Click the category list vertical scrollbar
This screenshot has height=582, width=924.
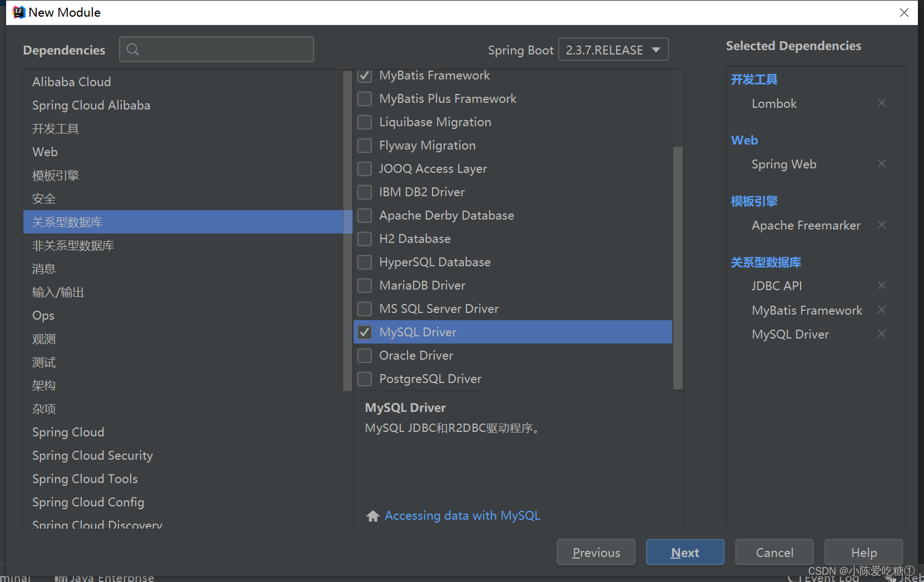pyautogui.click(x=348, y=231)
